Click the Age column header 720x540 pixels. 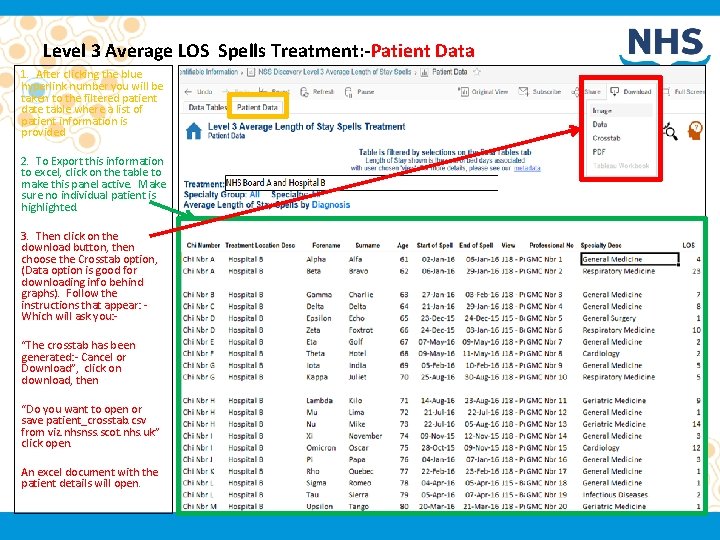click(x=403, y=246)
